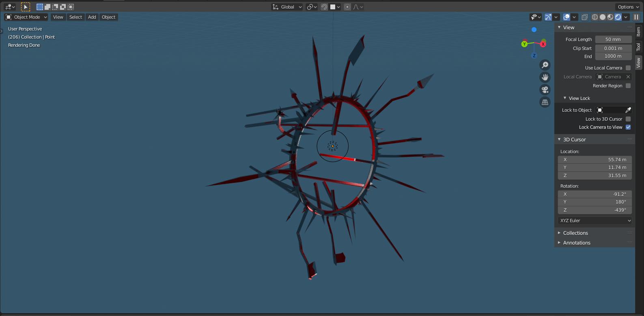Viewport: 644px width, 316px height.
Task: Open the Select menu
Action: 75,17
